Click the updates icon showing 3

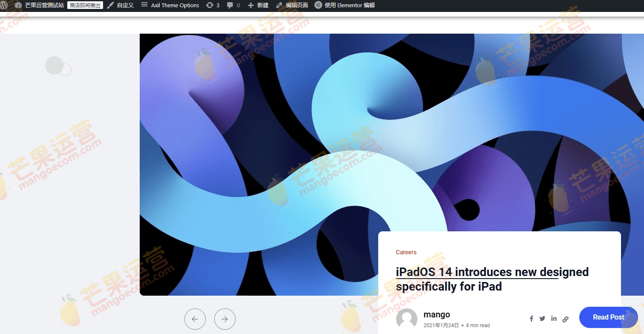point(213,5)
